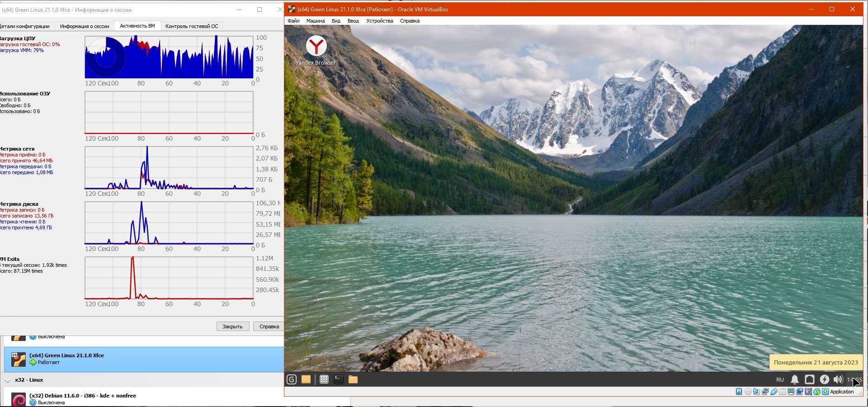Click the USB devices status icon
The width and height of the screenshot is (868, 407).
click(774, 392)
